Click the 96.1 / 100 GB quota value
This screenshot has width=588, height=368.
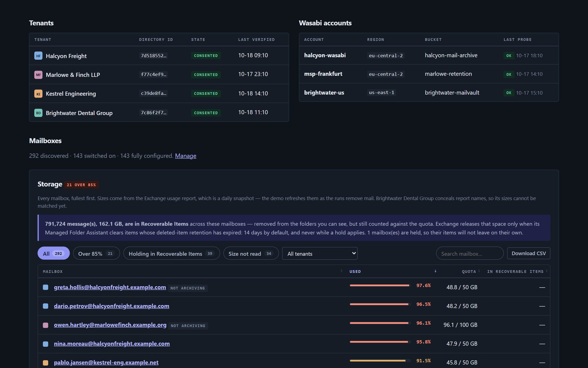click(460, 325)
